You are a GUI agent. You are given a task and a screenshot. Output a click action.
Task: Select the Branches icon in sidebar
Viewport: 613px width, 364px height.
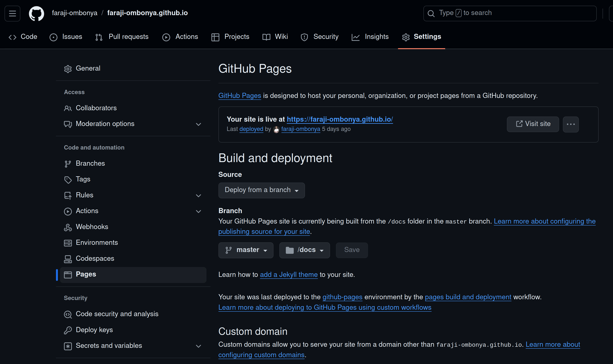(68, 163)
